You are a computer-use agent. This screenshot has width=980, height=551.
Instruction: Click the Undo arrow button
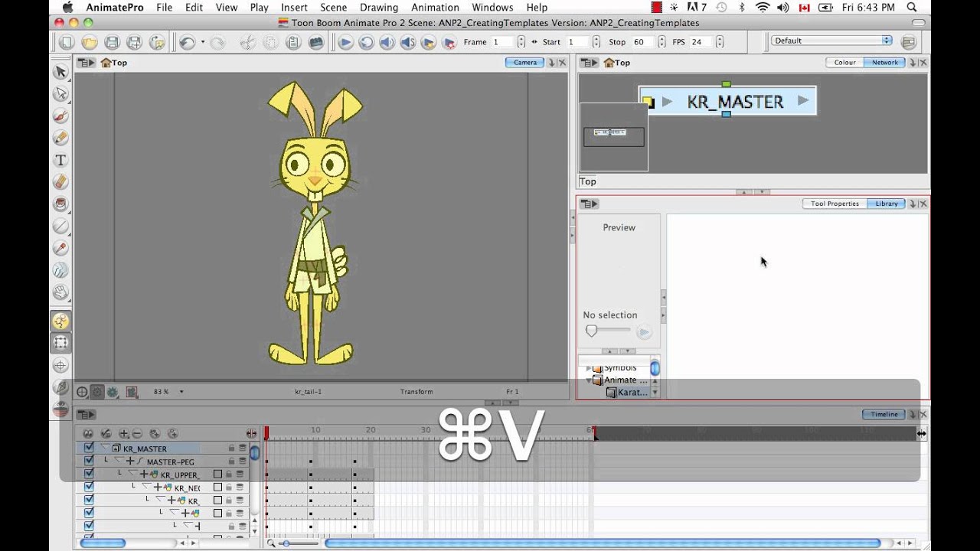coord(187,43)
